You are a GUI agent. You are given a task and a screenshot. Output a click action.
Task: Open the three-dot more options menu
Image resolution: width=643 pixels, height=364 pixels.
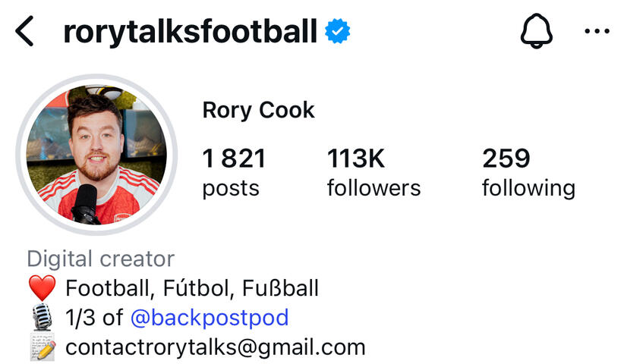597,32
